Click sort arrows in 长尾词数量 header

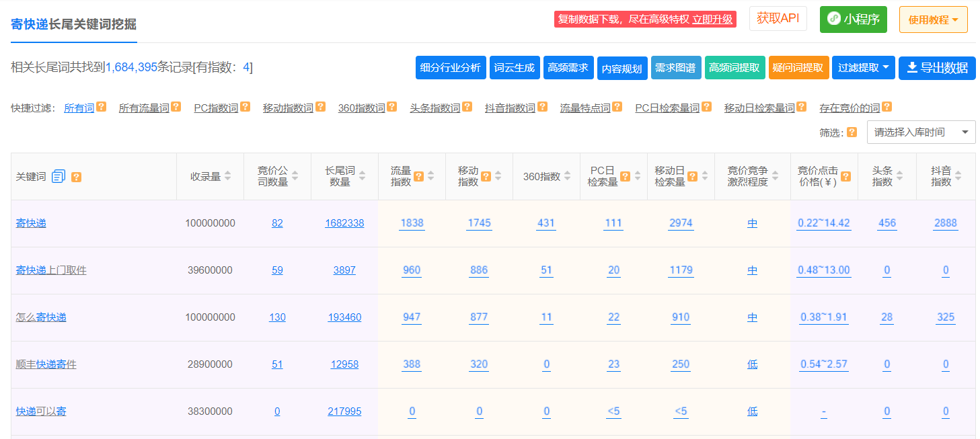(363, 176)
